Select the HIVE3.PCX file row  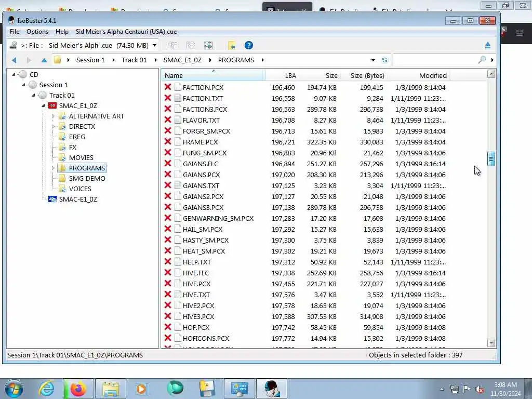click(307, 316)
